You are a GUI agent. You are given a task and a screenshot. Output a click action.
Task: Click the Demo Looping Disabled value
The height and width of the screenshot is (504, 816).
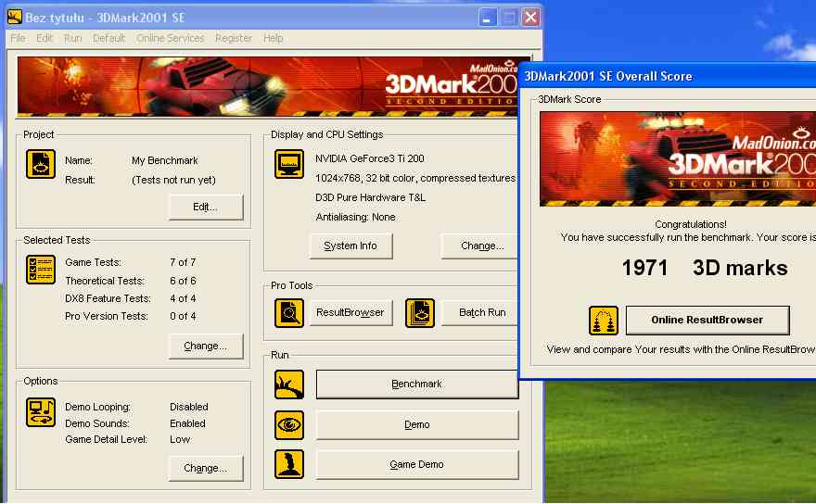click(x=189, y=407)
